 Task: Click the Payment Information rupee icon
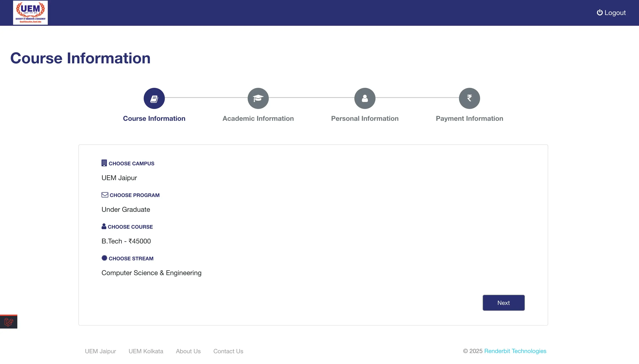tap(469, 98)
